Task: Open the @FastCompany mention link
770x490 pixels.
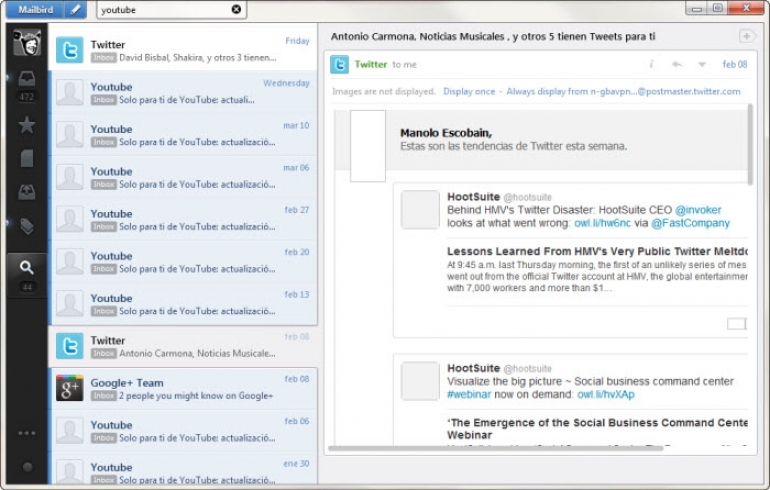Action: coord(690,223)
